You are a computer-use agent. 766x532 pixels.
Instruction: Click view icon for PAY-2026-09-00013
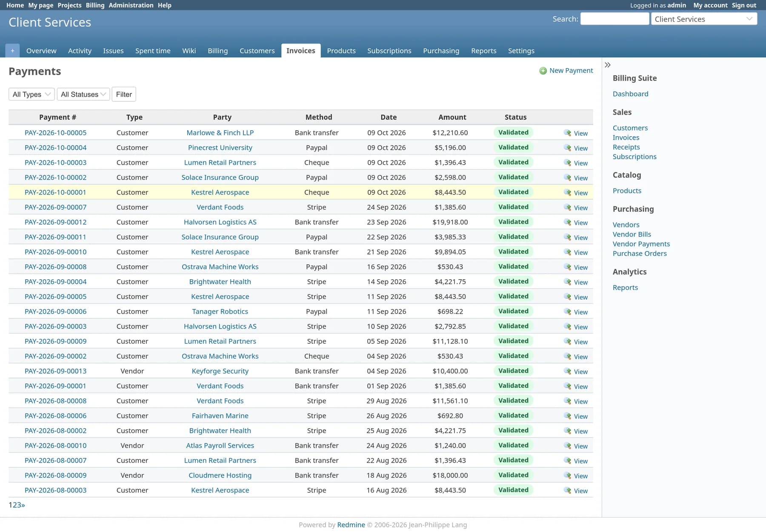tap(567, 371)
